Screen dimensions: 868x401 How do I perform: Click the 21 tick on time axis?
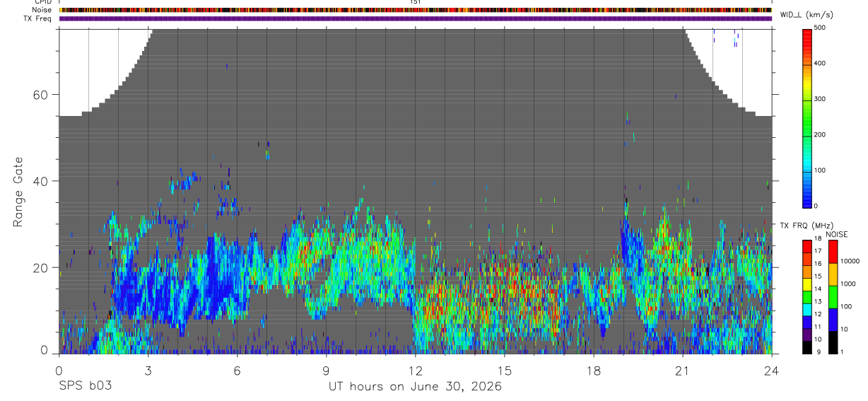(x=682, y=371)
